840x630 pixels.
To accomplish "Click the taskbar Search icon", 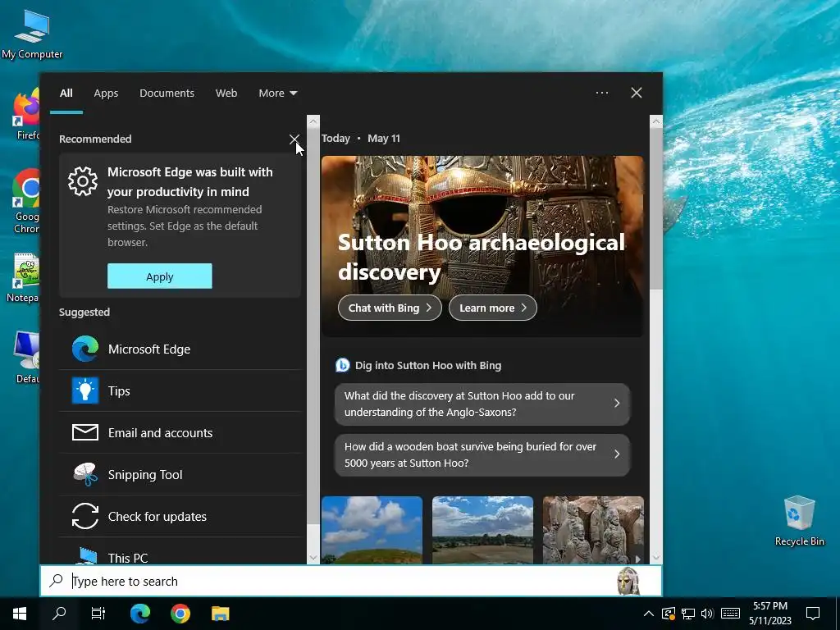I will (59, 614).
